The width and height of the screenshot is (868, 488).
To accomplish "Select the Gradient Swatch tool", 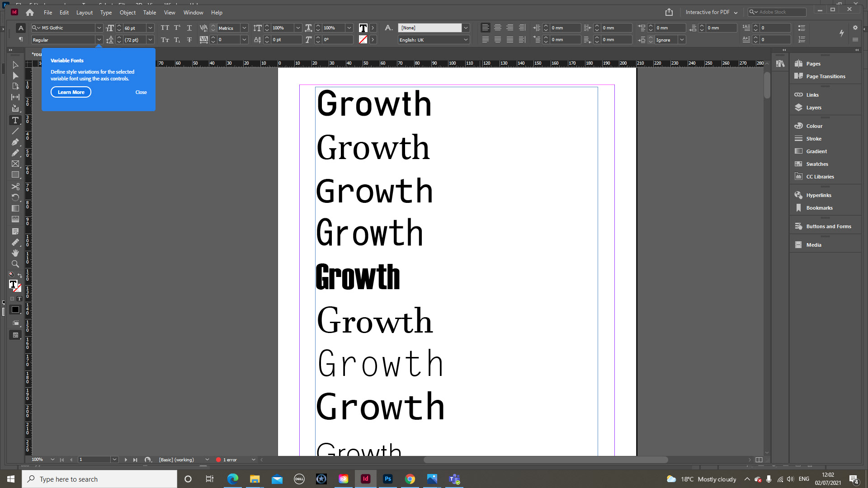I will (15, 208).
